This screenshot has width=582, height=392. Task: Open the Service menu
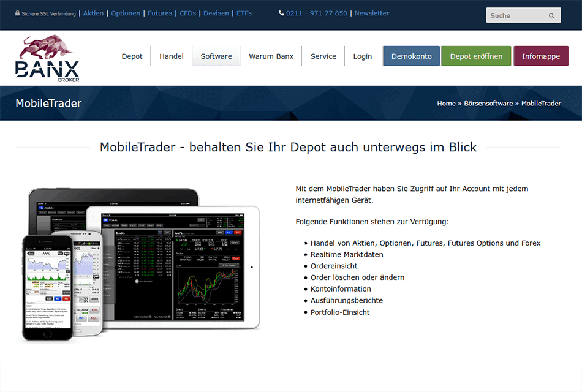[x=323, y=56]
